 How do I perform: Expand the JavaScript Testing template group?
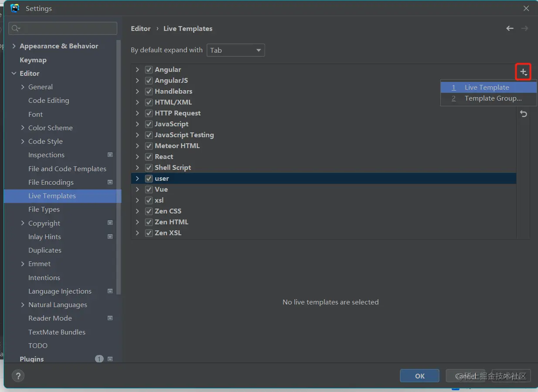pyautogui.click(x=137, y=135)
